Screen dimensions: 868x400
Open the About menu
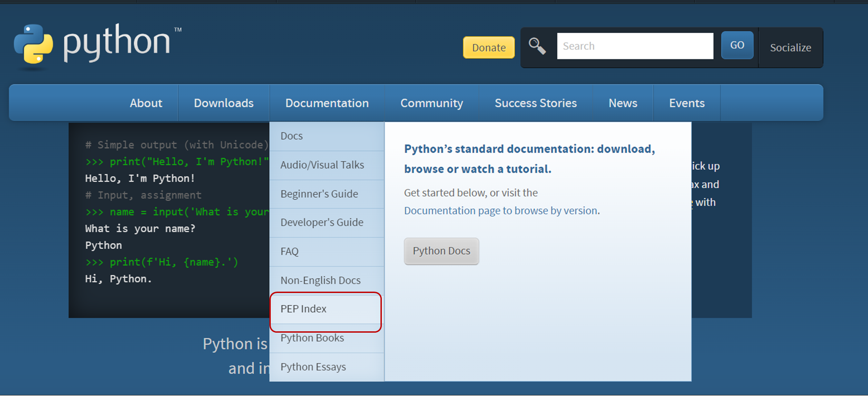click(x=146, y=103)
